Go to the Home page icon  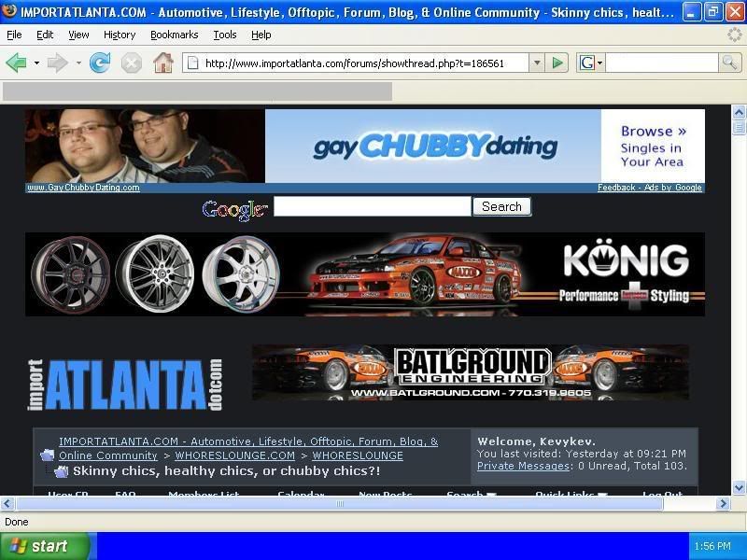pos(163,63)
